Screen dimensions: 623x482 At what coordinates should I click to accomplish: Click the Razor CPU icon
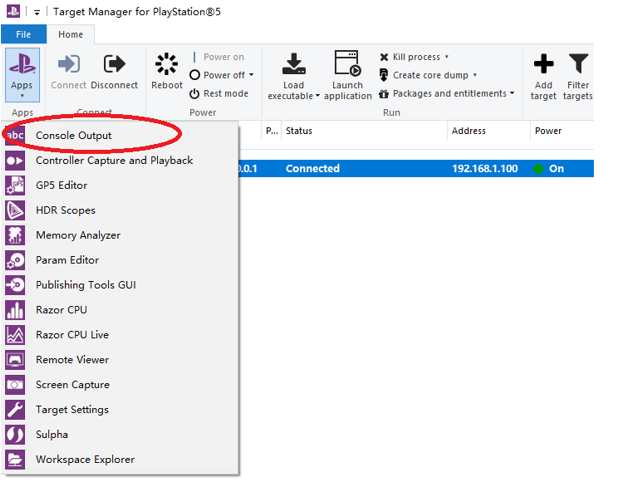[16, 310]
